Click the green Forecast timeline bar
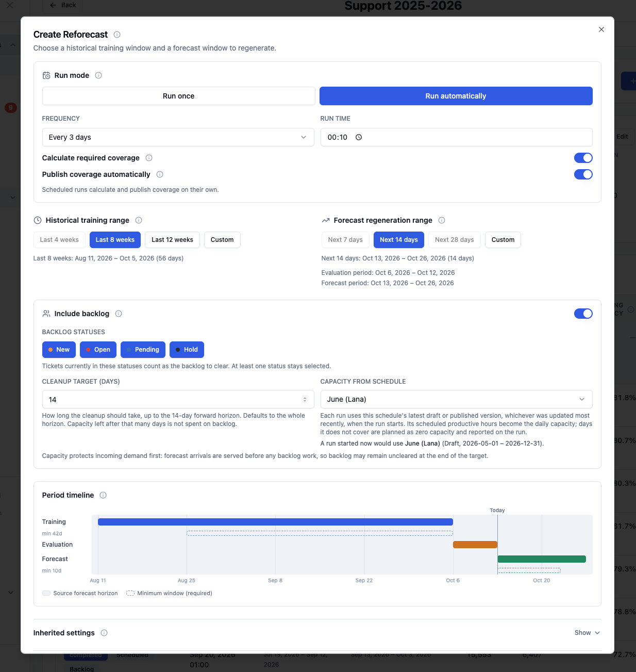This screenshot has width=636, height=672. point(542,559)
